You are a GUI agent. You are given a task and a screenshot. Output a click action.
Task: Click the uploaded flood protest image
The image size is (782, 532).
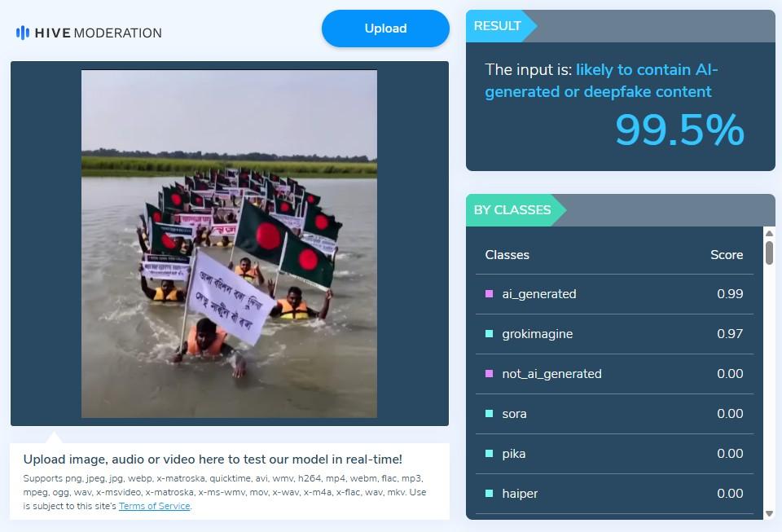(x=230, y=244)
